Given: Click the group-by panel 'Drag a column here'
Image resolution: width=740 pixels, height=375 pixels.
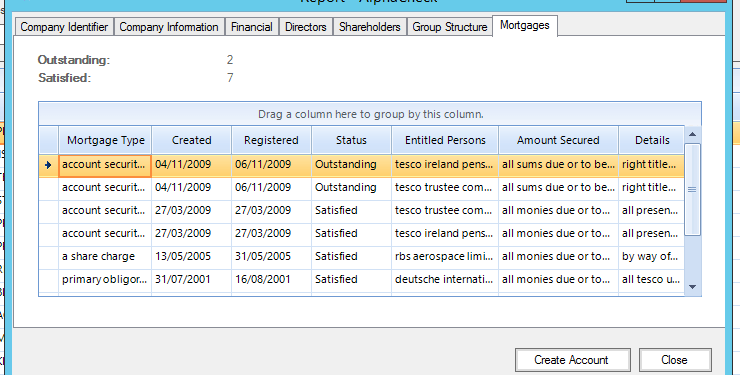Looking at the screenshot, I should [370, 114].
